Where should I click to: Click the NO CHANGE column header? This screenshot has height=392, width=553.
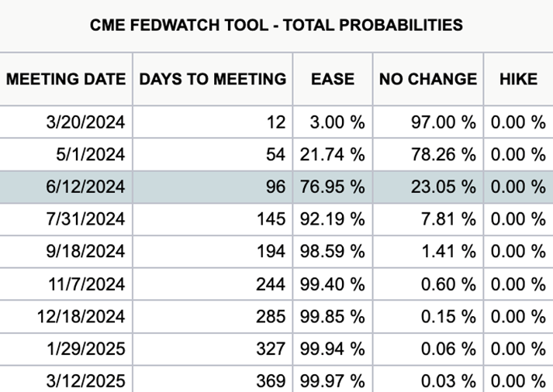coord(428,79)
